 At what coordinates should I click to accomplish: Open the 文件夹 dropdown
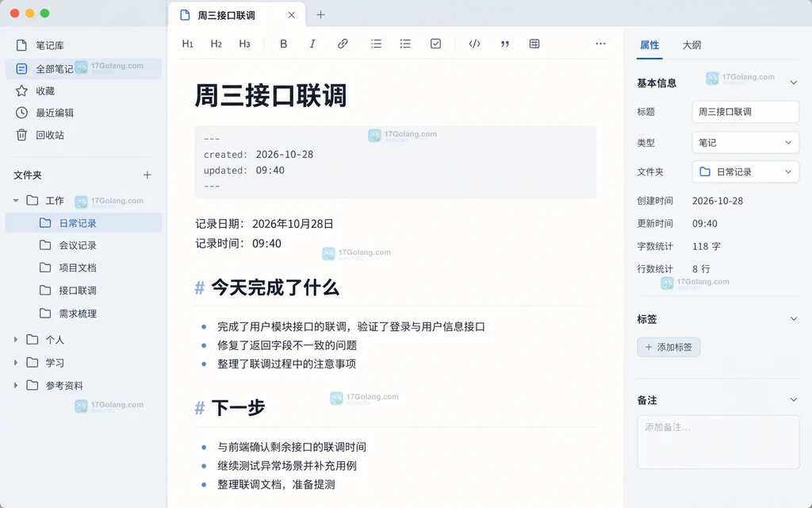[745, 171]
